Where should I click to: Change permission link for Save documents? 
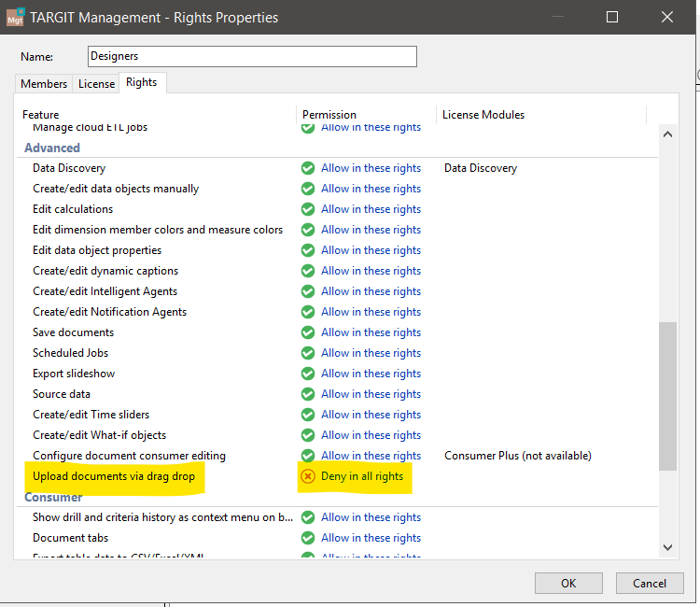(x=371, y=332)
